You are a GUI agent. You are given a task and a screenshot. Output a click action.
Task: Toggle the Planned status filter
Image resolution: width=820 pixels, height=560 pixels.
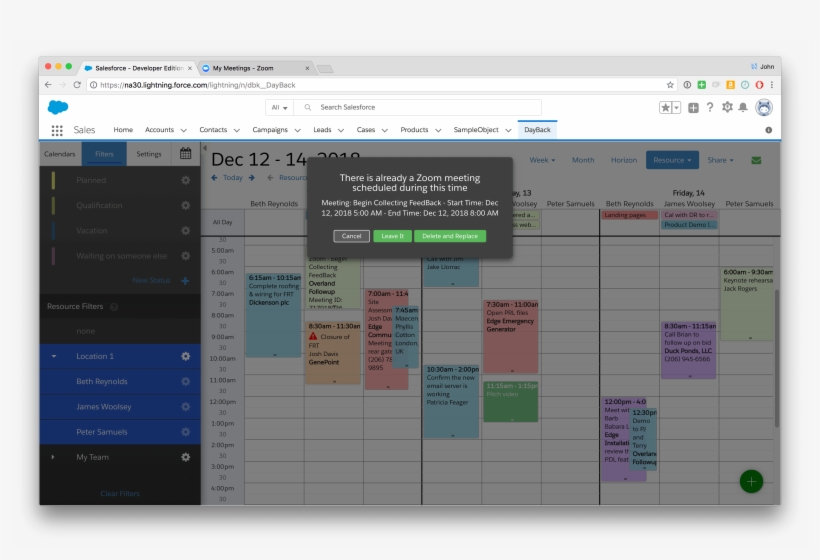120,180
